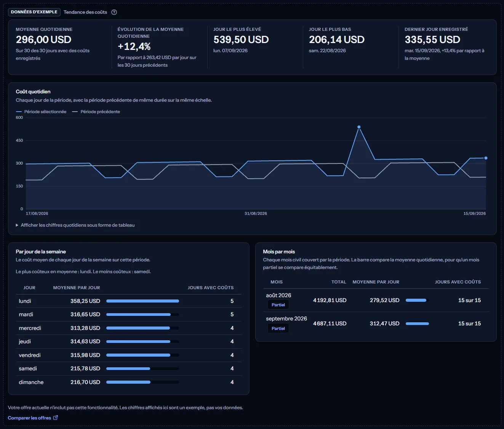Click the septembre 2026 average bar
The width and height of the screenshot is (504, 429).
[417, 324]
